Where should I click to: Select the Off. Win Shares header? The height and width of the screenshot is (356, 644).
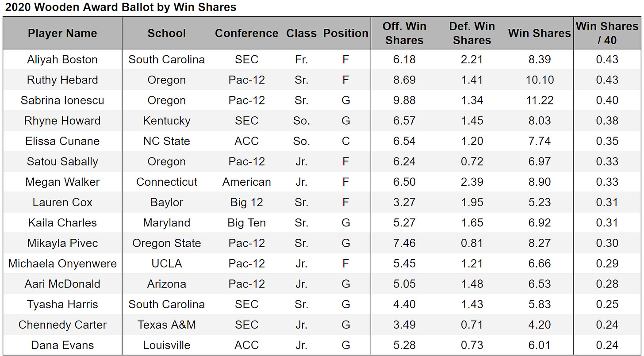point(404,33)
